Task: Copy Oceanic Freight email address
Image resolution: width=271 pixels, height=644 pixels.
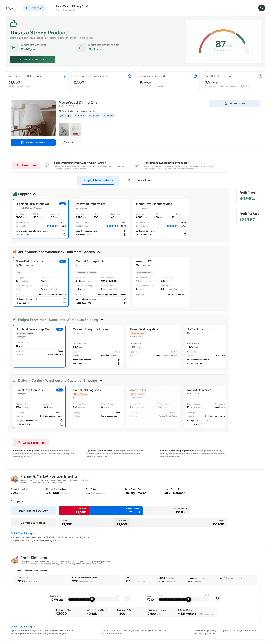Action: tap(119, 360)
